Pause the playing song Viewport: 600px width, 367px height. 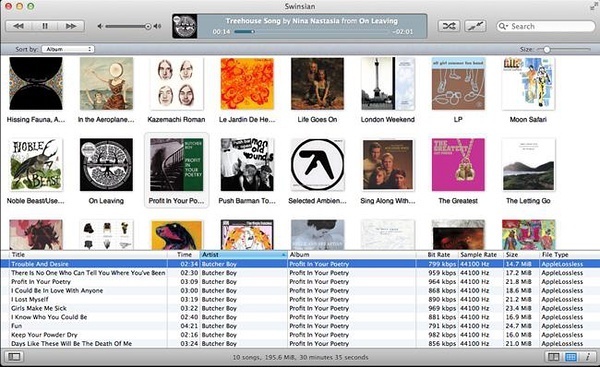point(45,26)
